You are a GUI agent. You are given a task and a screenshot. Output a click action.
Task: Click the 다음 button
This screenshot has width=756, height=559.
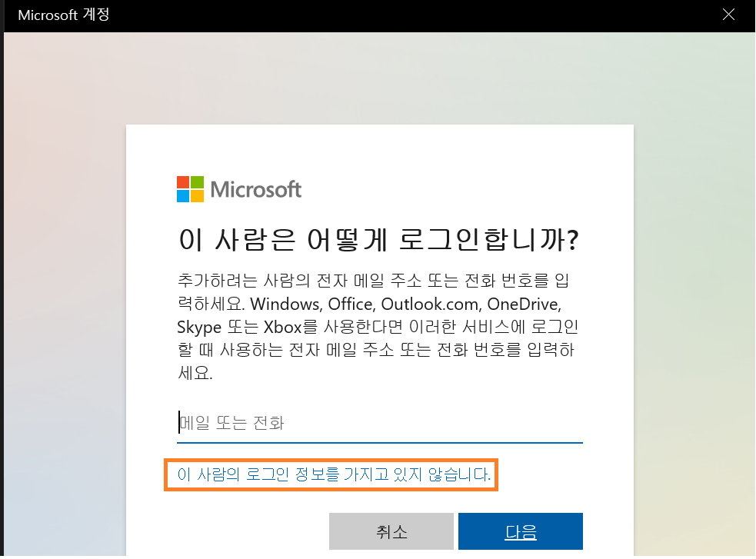(x=520, y=531)
